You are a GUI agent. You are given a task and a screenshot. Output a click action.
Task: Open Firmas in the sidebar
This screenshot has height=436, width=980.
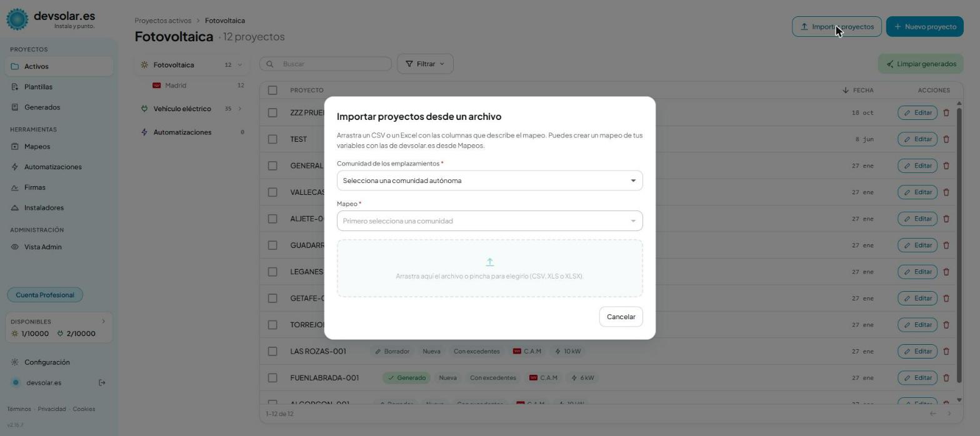click(59, 187)
